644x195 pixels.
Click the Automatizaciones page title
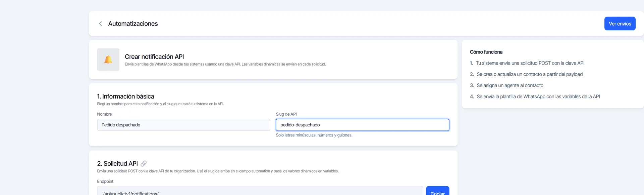pyautogui.click(x=133, y=24)
